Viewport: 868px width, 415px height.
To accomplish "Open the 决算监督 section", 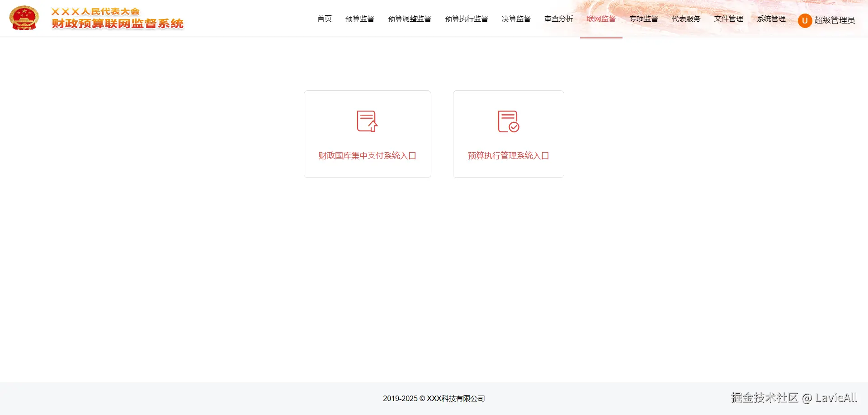I will click(x=516, y=19).
